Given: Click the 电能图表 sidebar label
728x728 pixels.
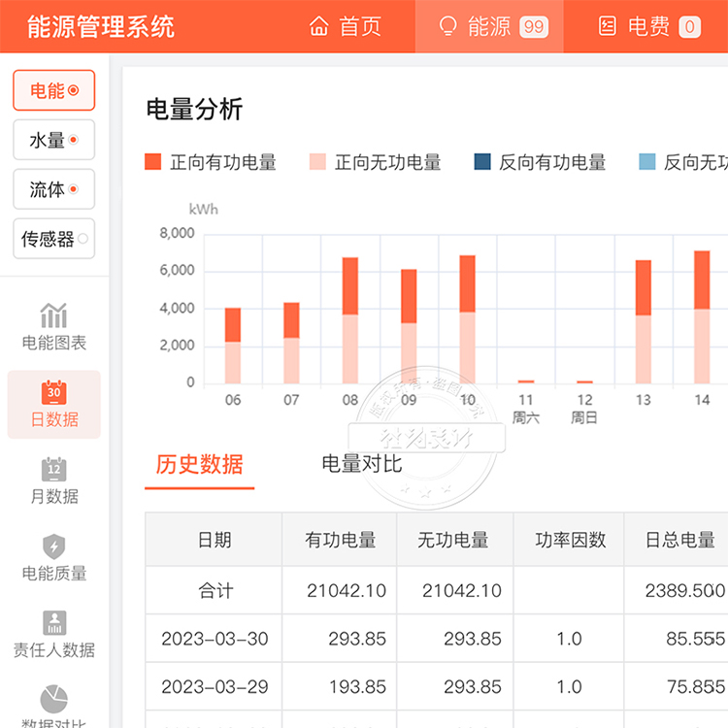Looking at the screenshot, I should click(54, 343).
